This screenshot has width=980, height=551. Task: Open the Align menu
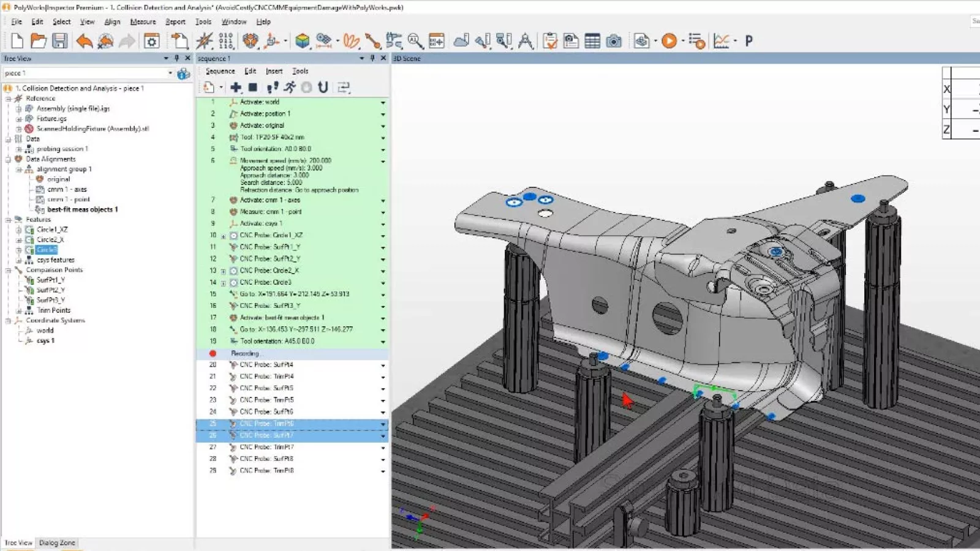click(x=112, y=21)
